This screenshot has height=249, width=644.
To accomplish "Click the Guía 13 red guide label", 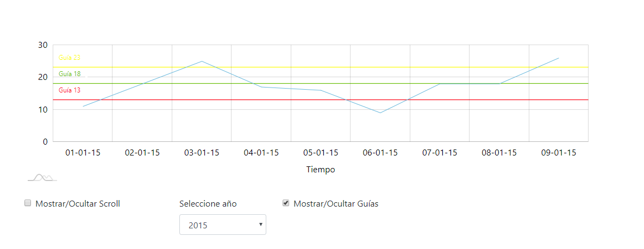I will point(70,90).
